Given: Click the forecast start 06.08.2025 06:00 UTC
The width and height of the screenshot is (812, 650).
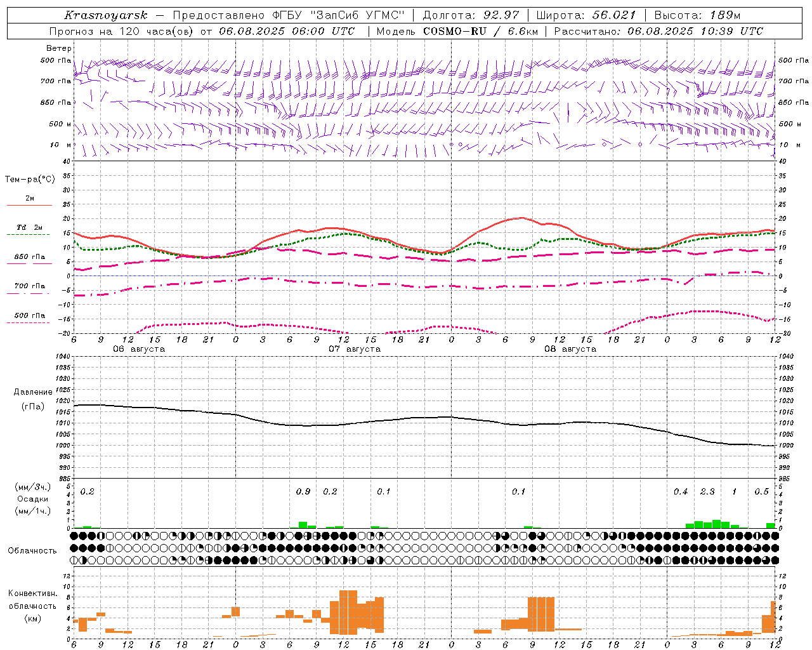Looking at the screenshot, I should (x=287, y=31).
